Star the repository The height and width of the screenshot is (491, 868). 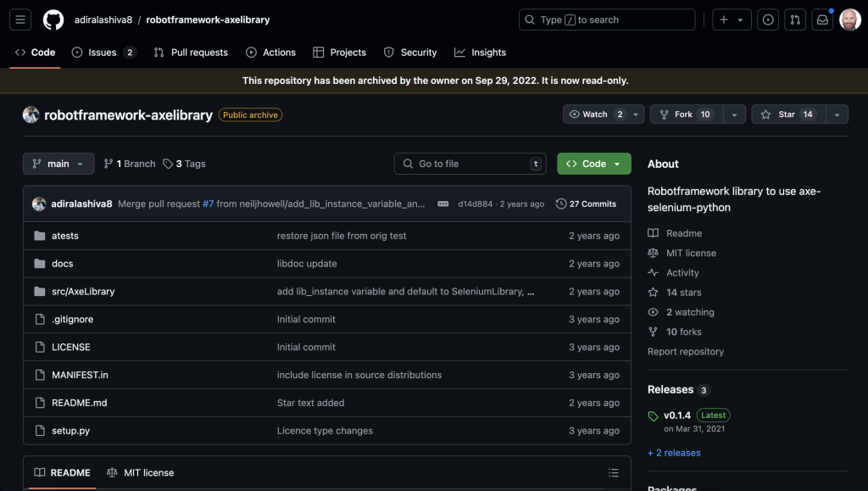click(788, 114)
